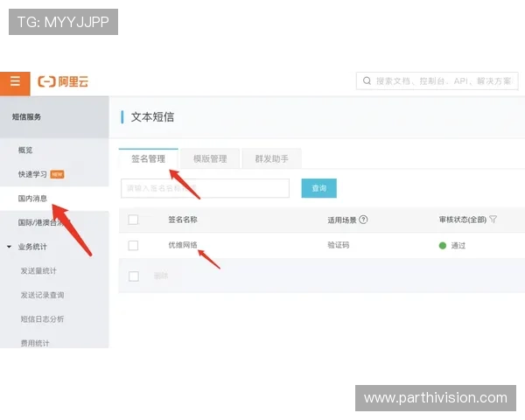Switch to the 群发助手 tab
This screenshot has height=420, width=525.
click(x=271, y=158)
